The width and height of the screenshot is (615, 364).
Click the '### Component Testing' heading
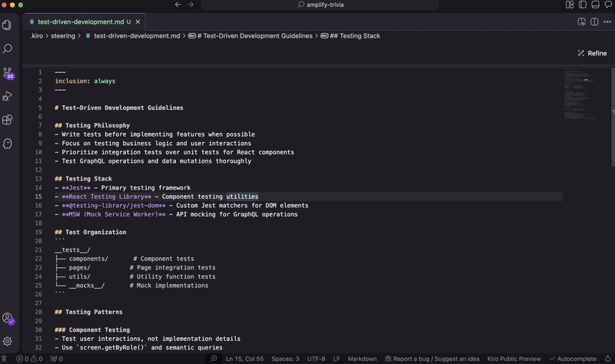pos(92,330)
